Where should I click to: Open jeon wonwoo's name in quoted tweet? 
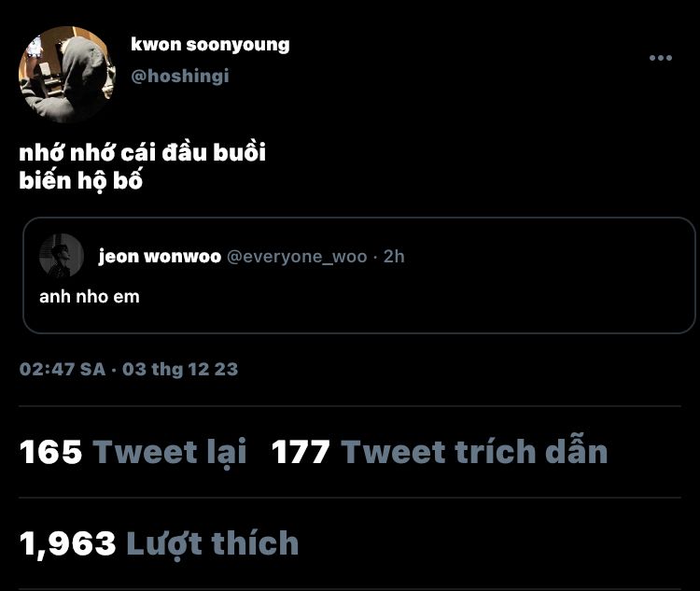click(x=160, y=257)
